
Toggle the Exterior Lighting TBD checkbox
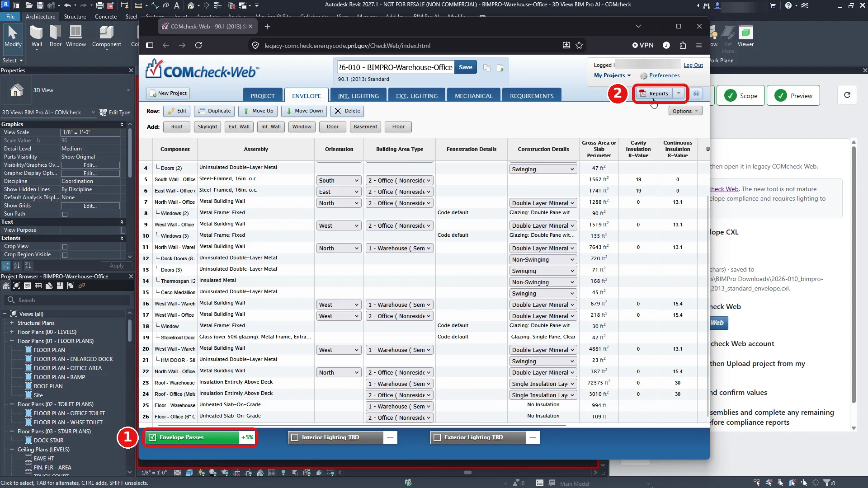[x=437, y=437]
